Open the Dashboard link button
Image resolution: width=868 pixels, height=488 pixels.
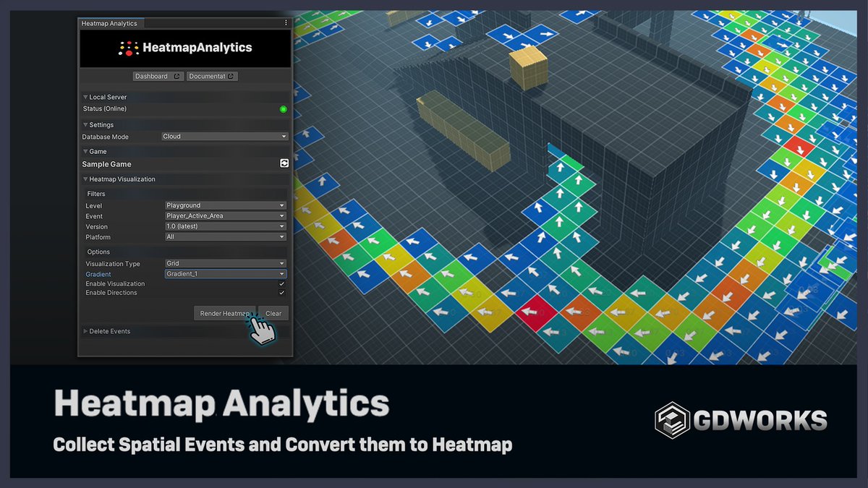coord(158,76)
